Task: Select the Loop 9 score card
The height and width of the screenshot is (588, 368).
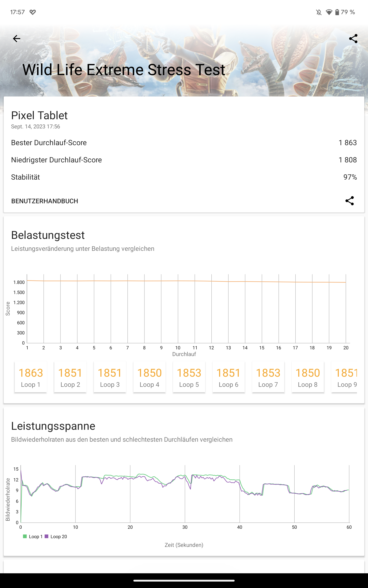Action: (344, 377)
